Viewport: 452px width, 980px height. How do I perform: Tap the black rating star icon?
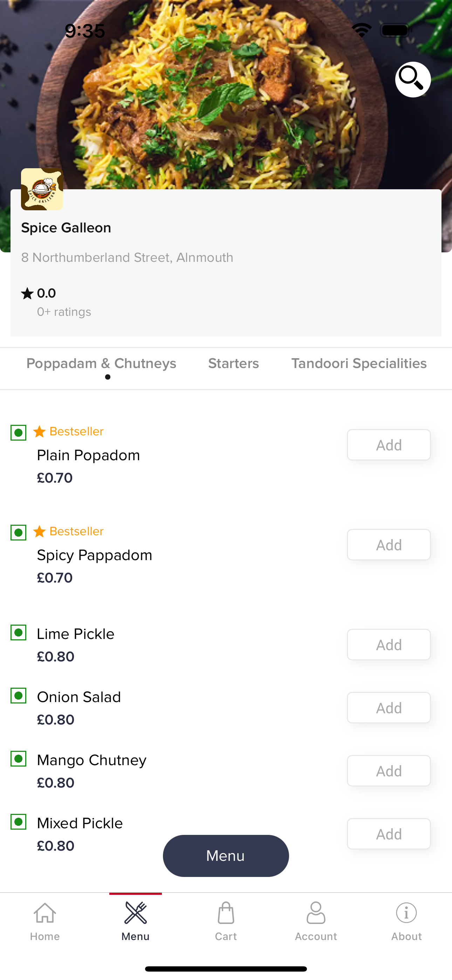click(27, 293)
